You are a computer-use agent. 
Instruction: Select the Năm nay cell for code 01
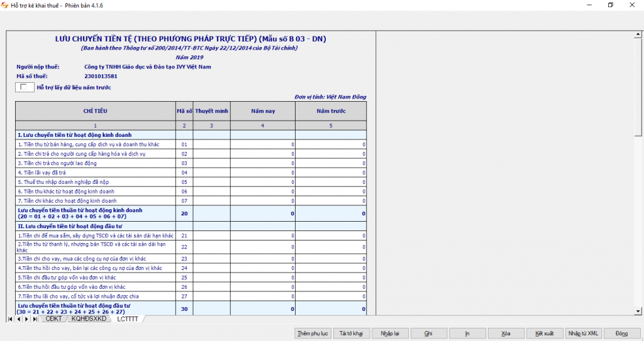pyautogui.click(x=263, y=144)
